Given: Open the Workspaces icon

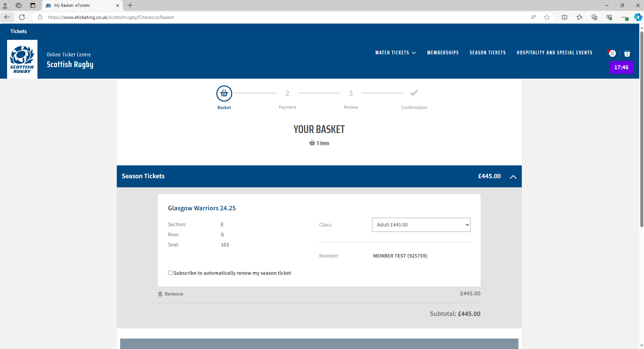Looking at the screenshot, I should point(19,5).
